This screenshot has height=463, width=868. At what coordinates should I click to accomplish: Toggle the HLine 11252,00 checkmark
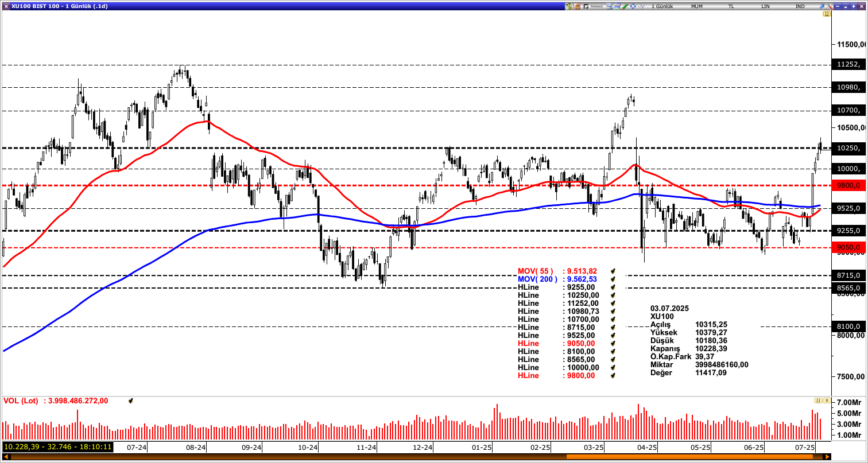pos(613,303)
